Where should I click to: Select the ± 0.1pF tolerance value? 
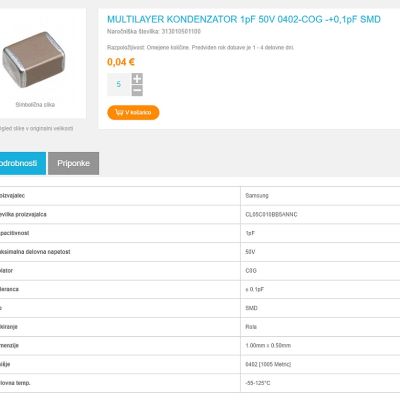click(255, 289)
